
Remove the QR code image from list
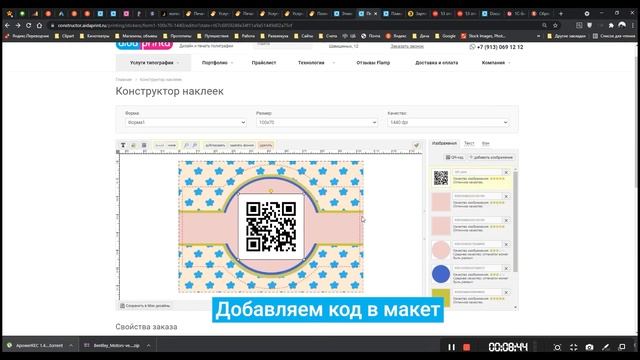[x=506, y=172]
